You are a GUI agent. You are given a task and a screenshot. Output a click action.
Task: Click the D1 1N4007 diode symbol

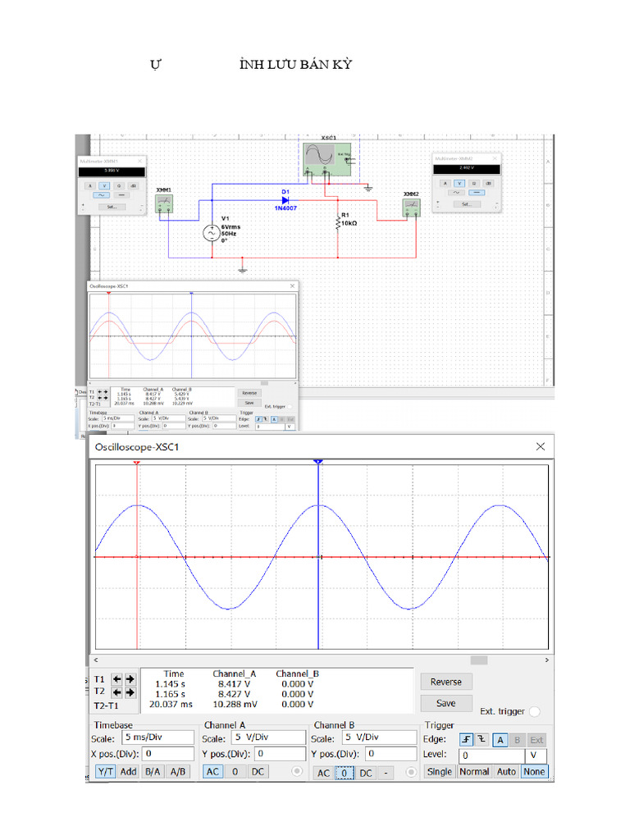[285, 199]
